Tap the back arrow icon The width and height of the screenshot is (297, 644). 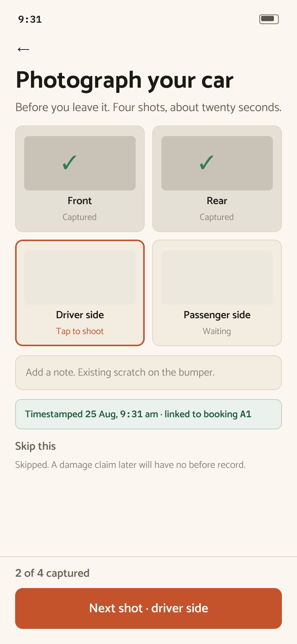[23, 50]
